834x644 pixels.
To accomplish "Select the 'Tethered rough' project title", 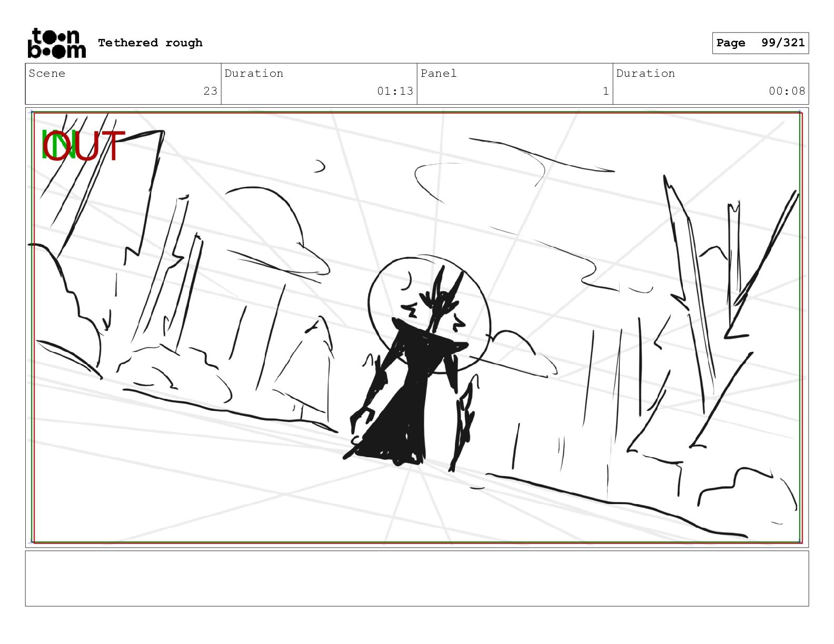I will 150,43.
